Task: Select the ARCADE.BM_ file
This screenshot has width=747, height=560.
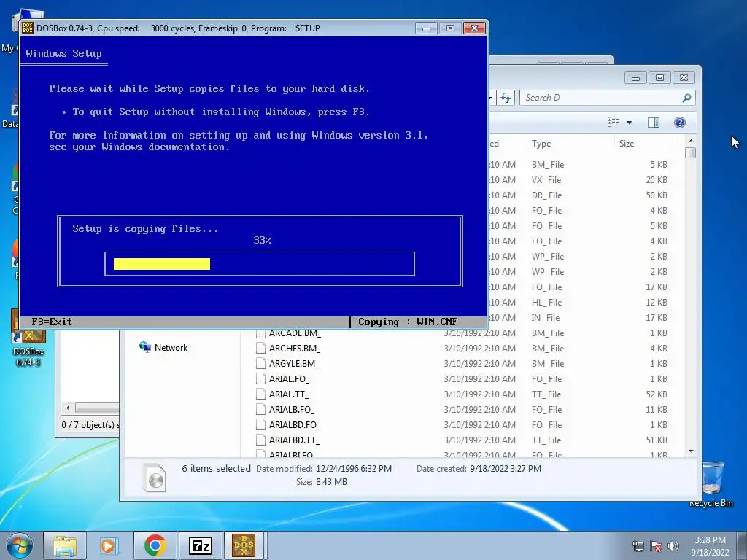Action: (295, 332)
